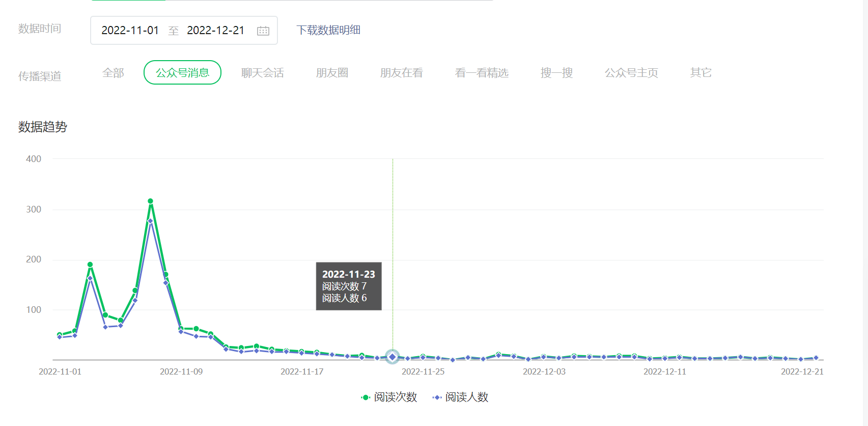Switch to 搜一搜 channel
The width and height of the screenshot is (868, 426).
click(557, 73)
